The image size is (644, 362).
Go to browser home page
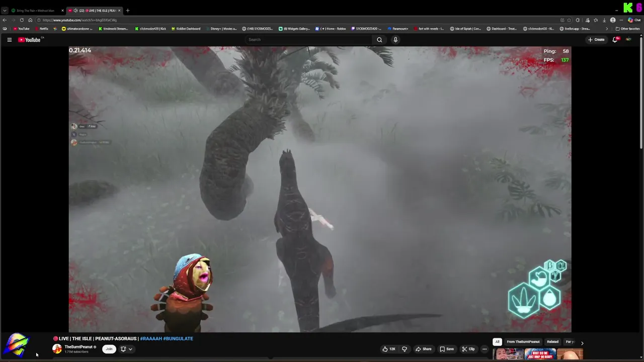(30, 20)
